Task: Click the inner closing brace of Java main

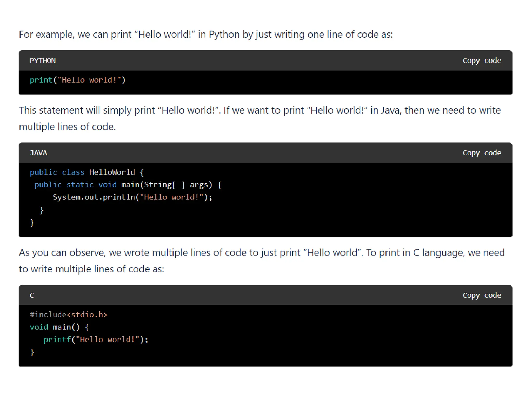Action: pyautogui.click(x=41, y=210)
